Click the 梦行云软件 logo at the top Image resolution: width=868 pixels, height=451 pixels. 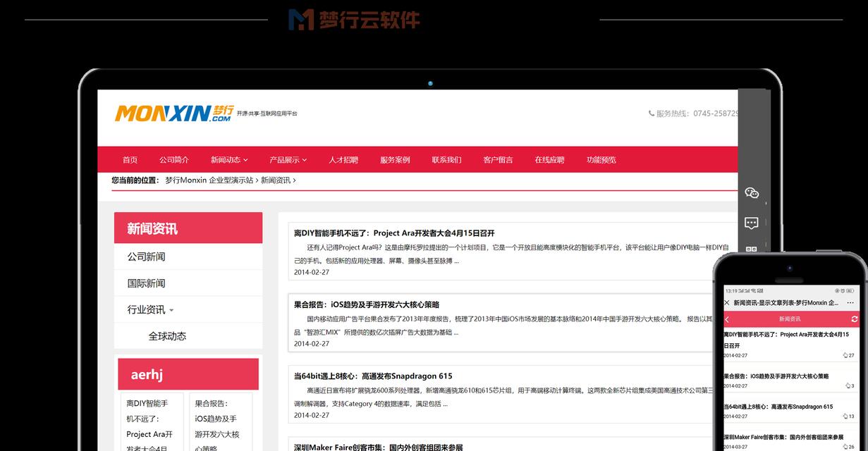354,20
